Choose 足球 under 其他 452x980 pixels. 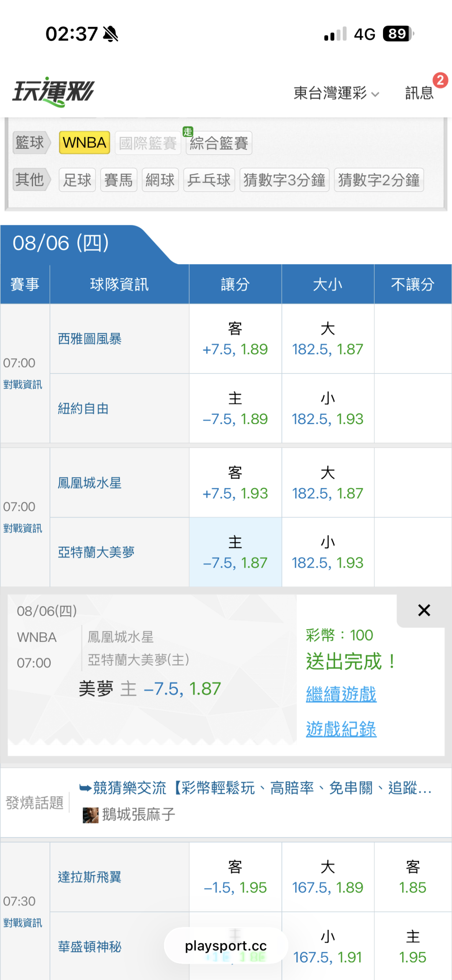coord(77,180)
